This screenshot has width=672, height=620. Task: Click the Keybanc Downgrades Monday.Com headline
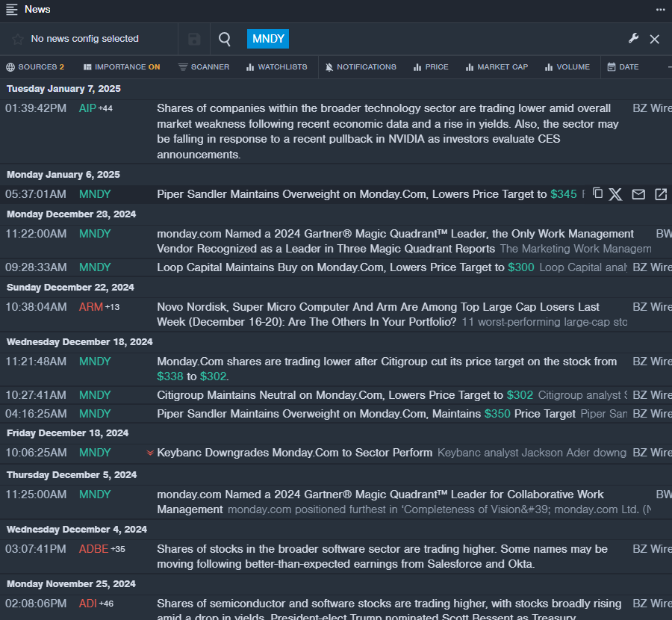click(x=294, y=453)
